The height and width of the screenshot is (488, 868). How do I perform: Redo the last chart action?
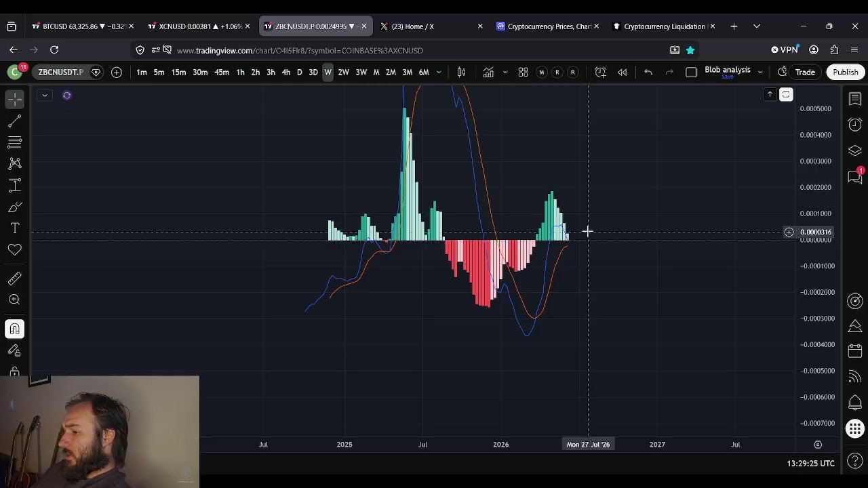click(x=669, y=72)
